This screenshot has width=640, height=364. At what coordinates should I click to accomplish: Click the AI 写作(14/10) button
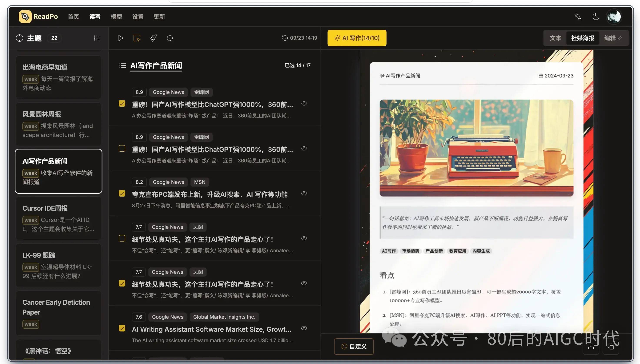(x=357, y=38)
